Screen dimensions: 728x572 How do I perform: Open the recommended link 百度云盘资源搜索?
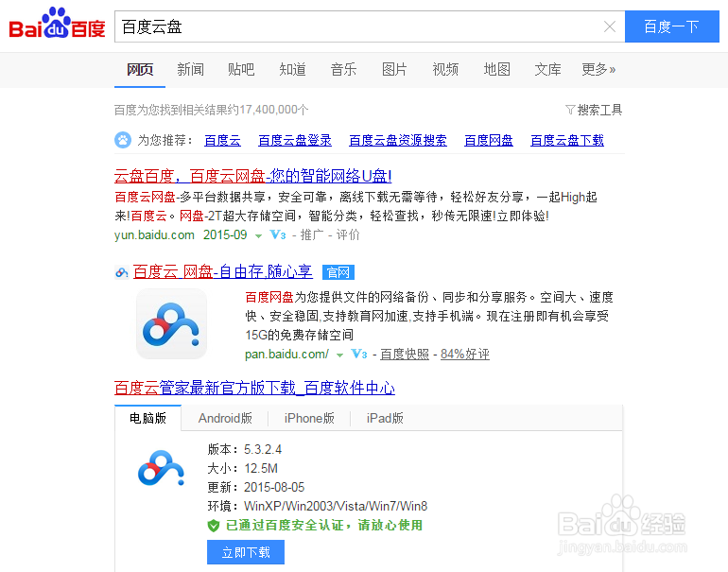click(398, 140)
